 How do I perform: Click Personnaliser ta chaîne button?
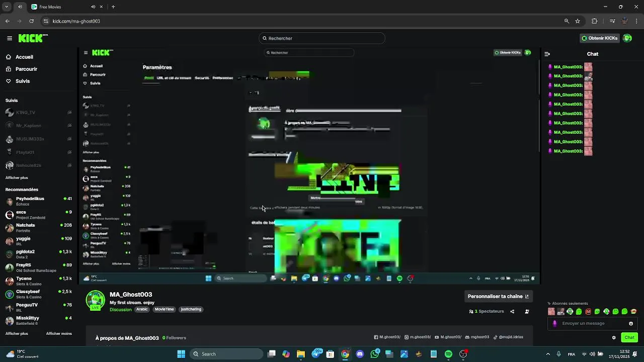coord(498,296)
